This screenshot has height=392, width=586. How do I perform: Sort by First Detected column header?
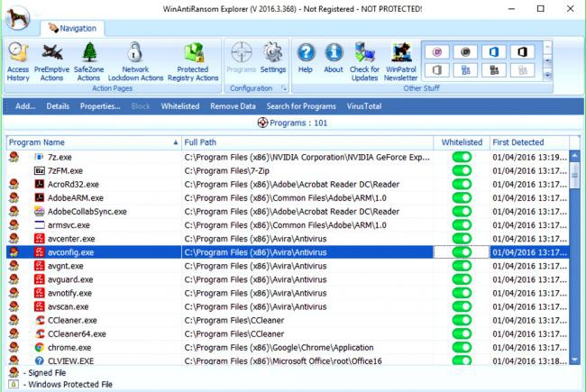pyautogui.click(x=529, y=142)
